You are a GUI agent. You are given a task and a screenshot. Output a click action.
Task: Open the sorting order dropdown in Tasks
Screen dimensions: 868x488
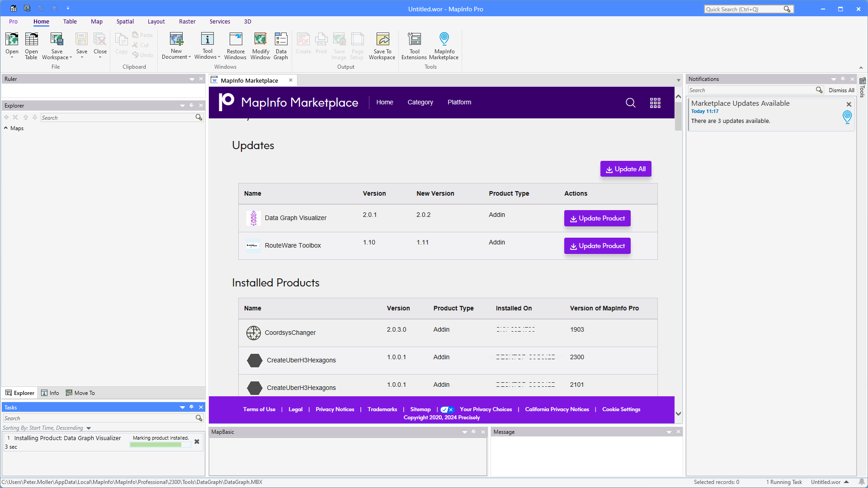coord(89,428)
